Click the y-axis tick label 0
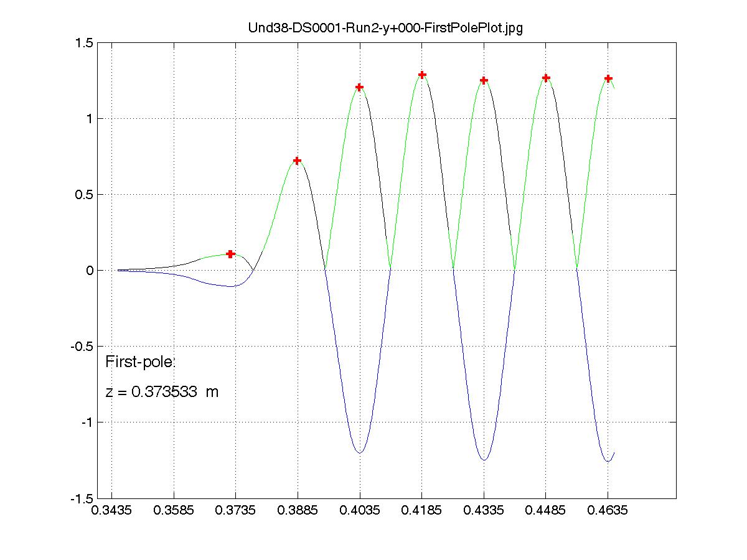The width and height of the screenshot is (747, 560). pos(91,271)
